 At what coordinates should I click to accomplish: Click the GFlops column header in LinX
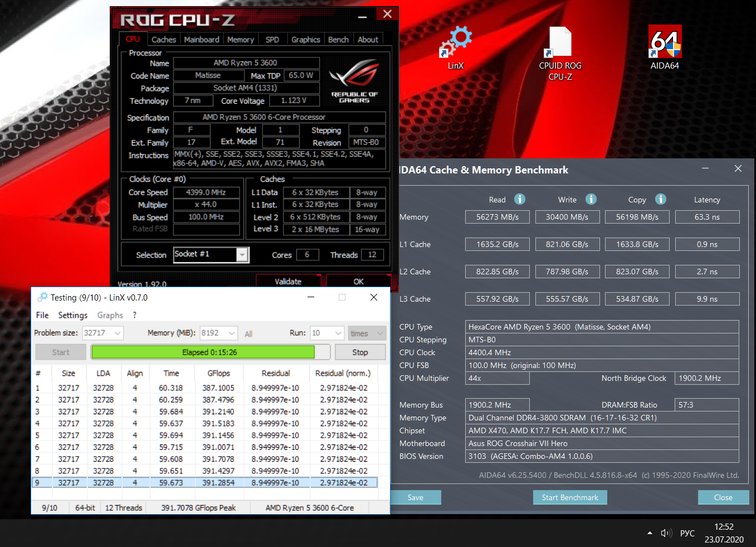[218, 373]
